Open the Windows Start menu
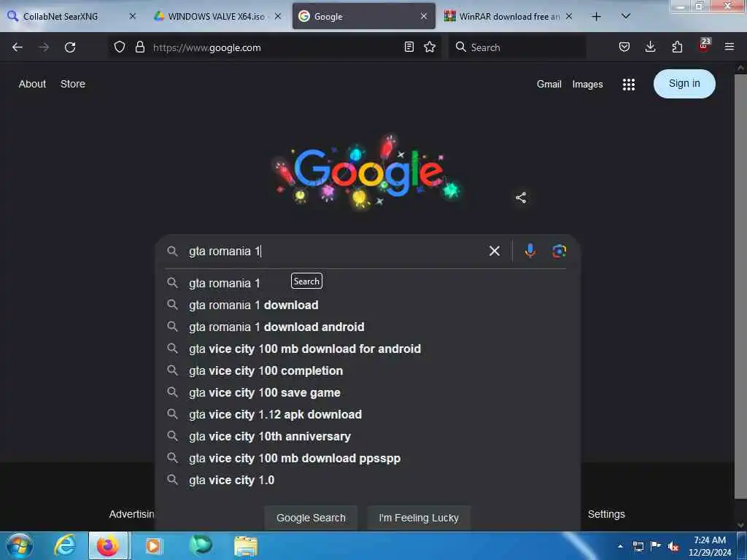747x560 pixels. click(20, 545)
